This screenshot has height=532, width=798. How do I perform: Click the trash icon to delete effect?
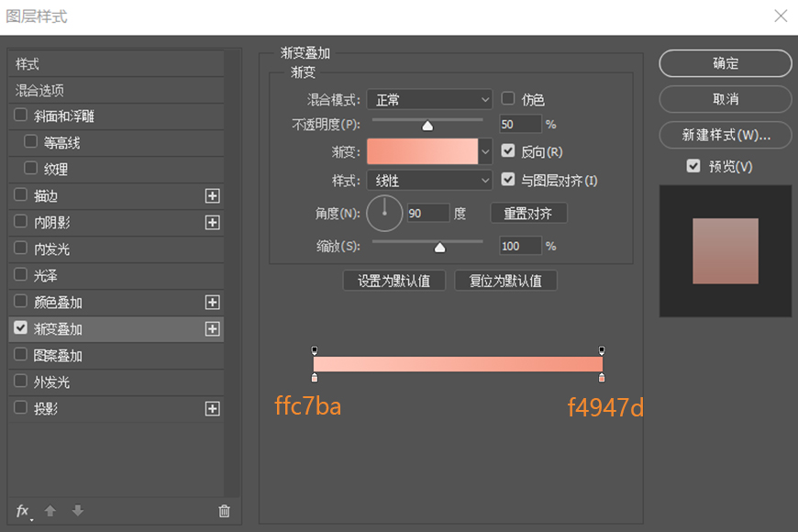click(223, 511)
